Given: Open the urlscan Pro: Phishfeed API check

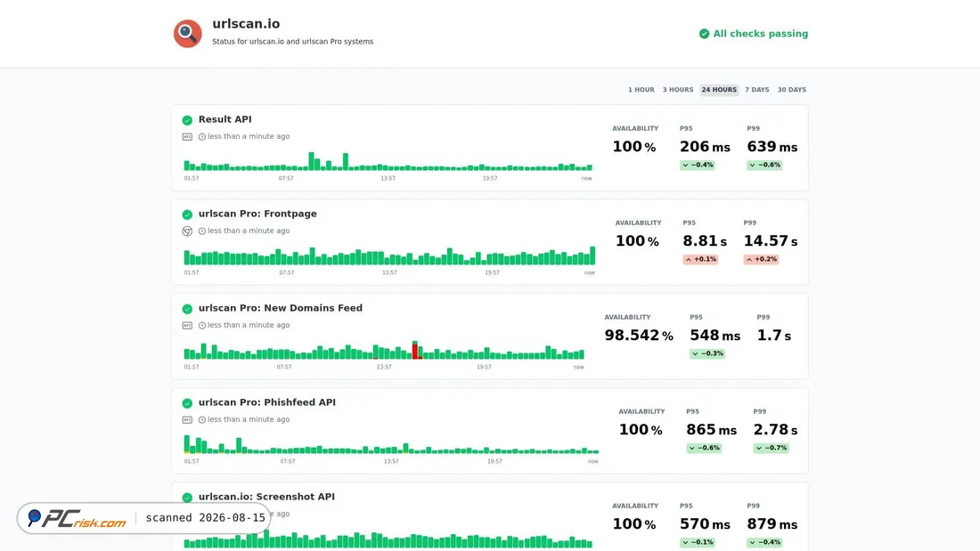Looking at the screenshot, I should click(x=267, y=402).
